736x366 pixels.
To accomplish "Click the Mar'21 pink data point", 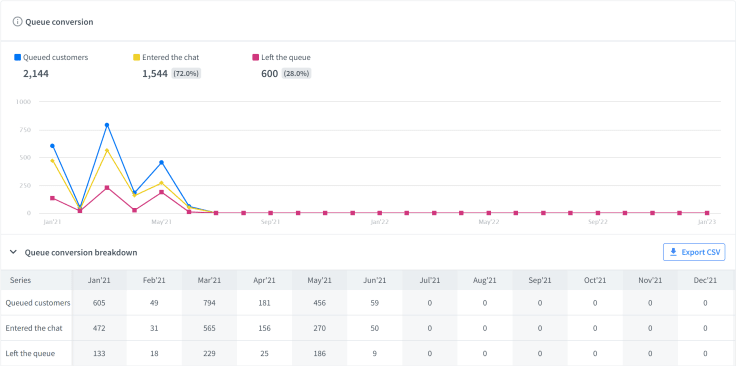I will pos(107,188).
